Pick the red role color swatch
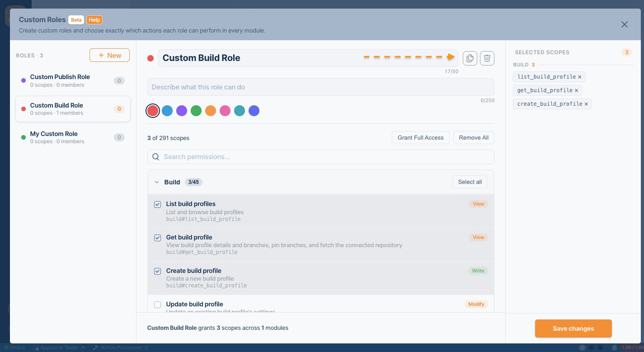644x352 pixels. (153, 111)
